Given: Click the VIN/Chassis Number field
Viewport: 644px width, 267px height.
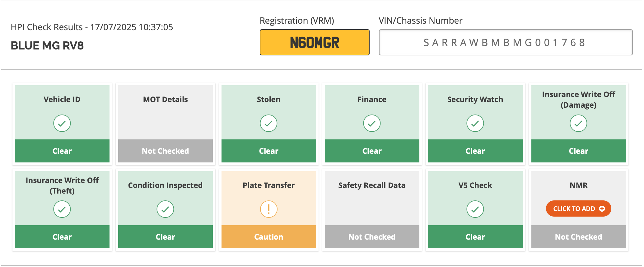Looking at the screenshot, I should click(506, 42).
